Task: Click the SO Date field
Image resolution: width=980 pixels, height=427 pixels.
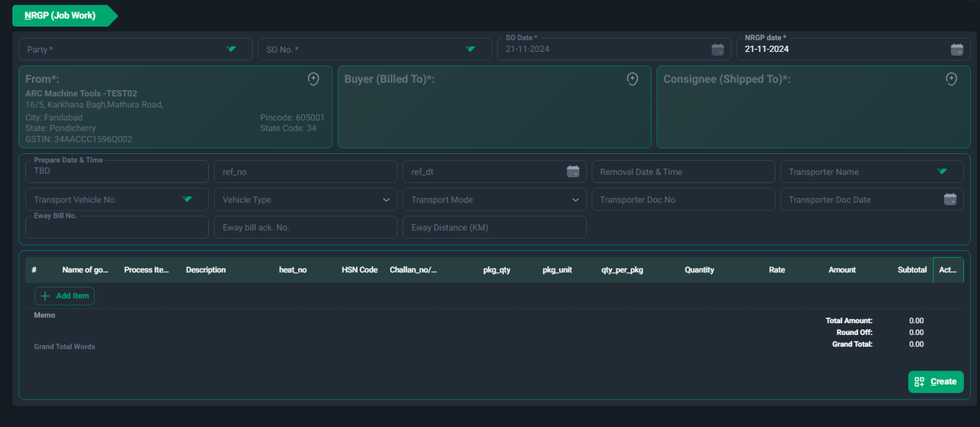Action: pos(614,49)
